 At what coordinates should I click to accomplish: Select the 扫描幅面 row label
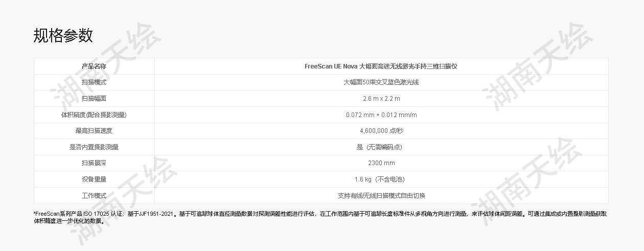point(94,98)
